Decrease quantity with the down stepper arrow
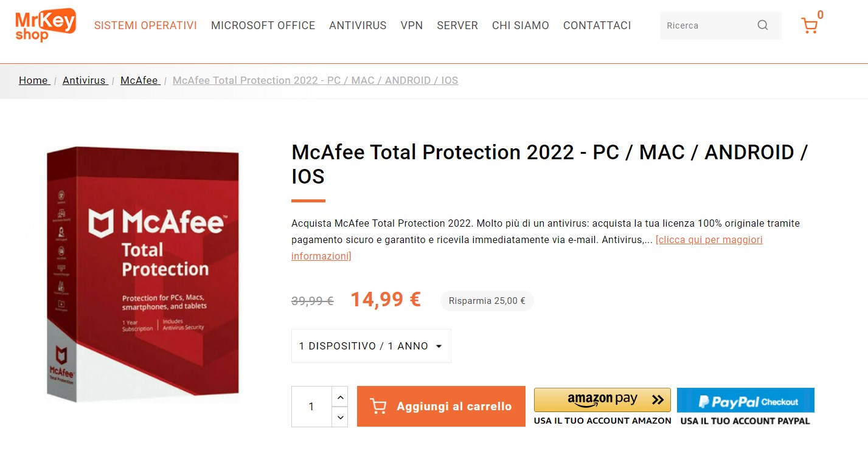The width and height of the screenshot is (868, 468). [x=340, y=418]
